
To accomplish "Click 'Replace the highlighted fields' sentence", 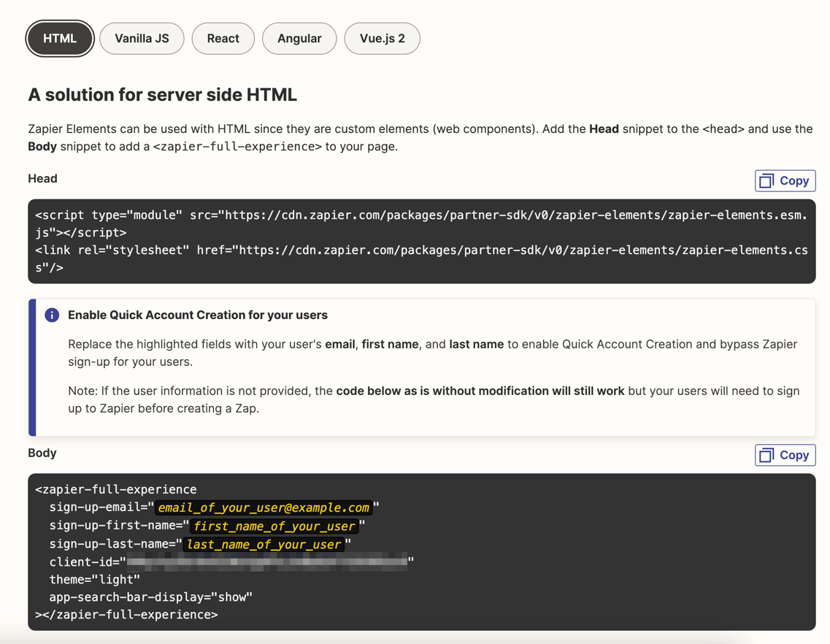I will (432, 353).
